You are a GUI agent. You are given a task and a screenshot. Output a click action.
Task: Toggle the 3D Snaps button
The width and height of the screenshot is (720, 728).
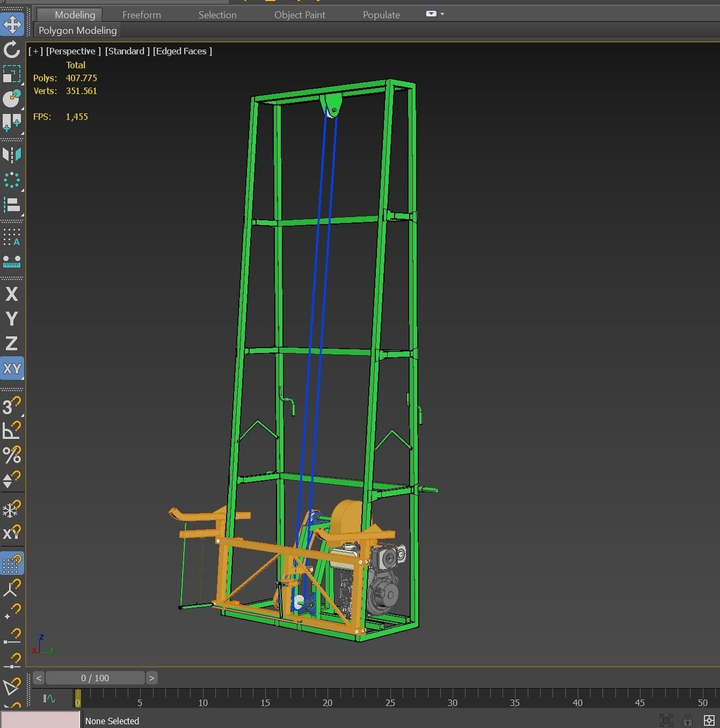(12, 406)
